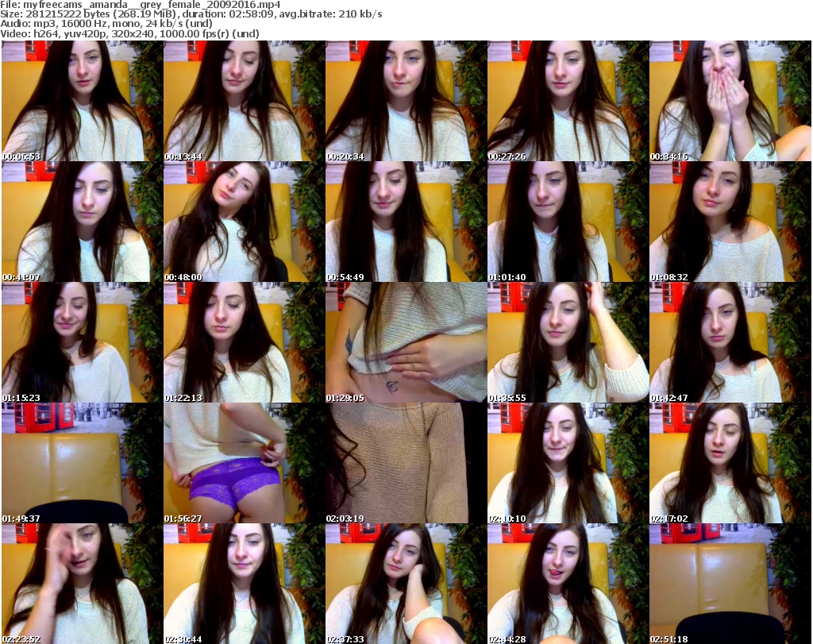Click the frame stamped 00:27:26
813x644 pixels.
tap(568, 101)
